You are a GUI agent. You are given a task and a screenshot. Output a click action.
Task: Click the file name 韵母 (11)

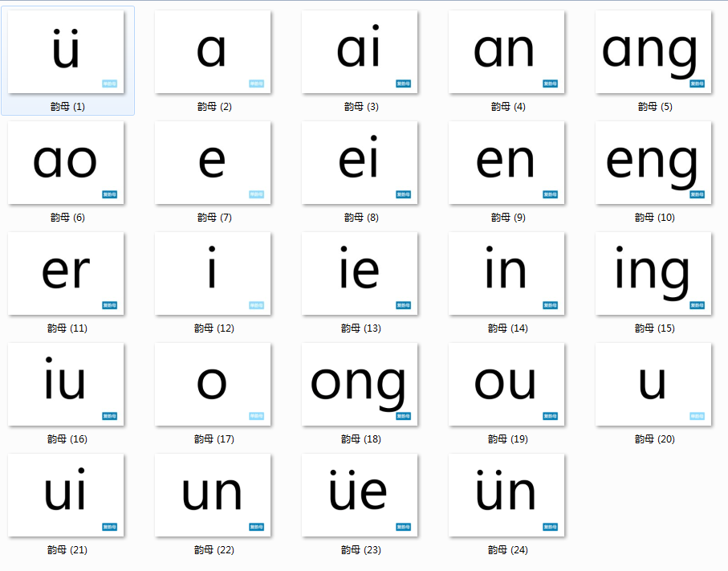click(67, 328)
